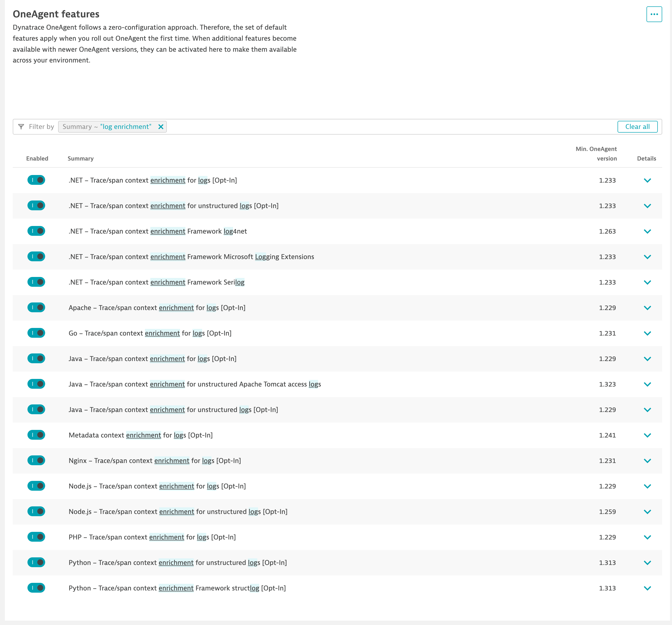The width and height of the screenshot is (672, 625).
Task: Expand PHP trace/span enrichment details chevron
Action: 647,537
